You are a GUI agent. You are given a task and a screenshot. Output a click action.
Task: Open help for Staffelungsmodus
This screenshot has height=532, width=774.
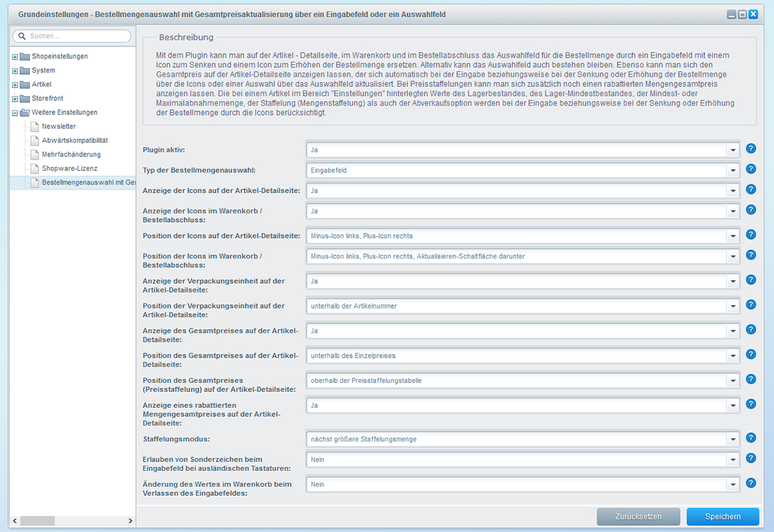(x=751, y=438)
